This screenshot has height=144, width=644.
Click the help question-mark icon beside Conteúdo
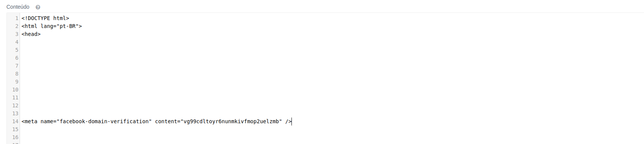click(x=38, y=7)
